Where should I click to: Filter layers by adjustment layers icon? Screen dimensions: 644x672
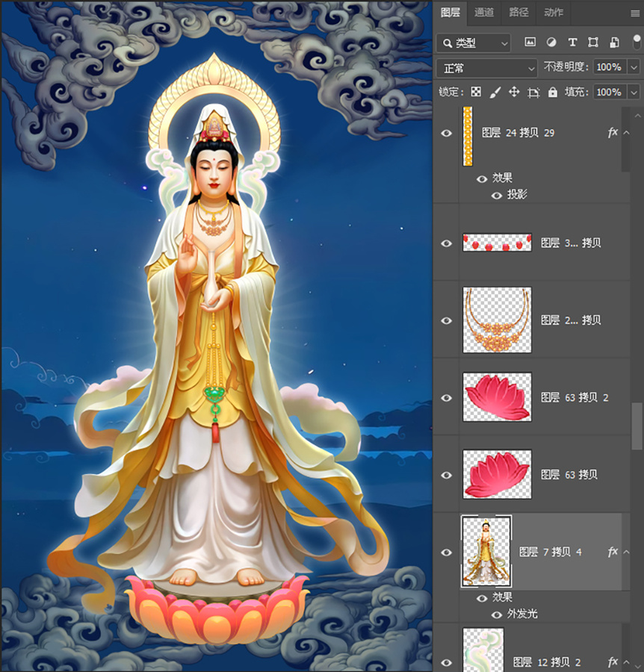551,42
